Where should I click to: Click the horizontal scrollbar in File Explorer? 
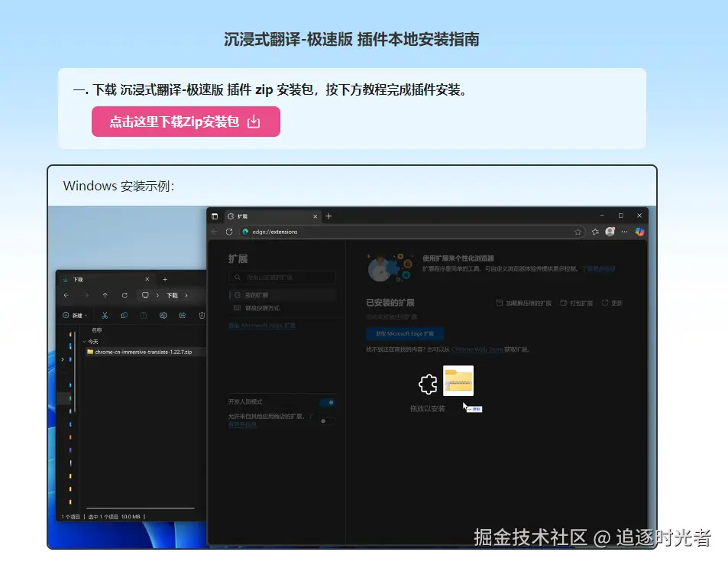click(141, 508)
